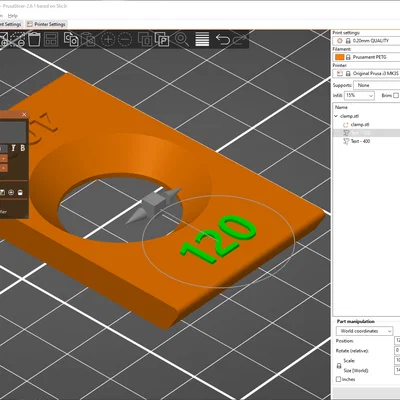Viewport: 400px width, 400px height.
Task: Click the Redo arrow icon
Action: coord(239,39)
